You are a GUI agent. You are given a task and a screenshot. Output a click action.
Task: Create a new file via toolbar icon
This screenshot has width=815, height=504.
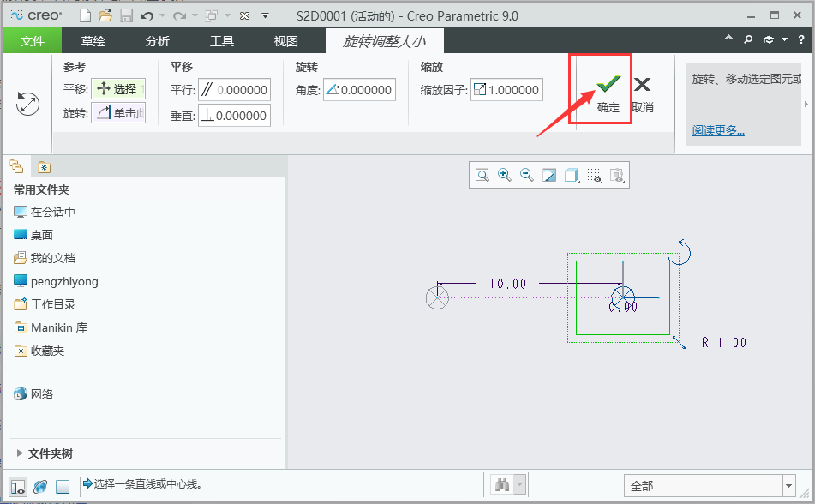pos(85,16)
